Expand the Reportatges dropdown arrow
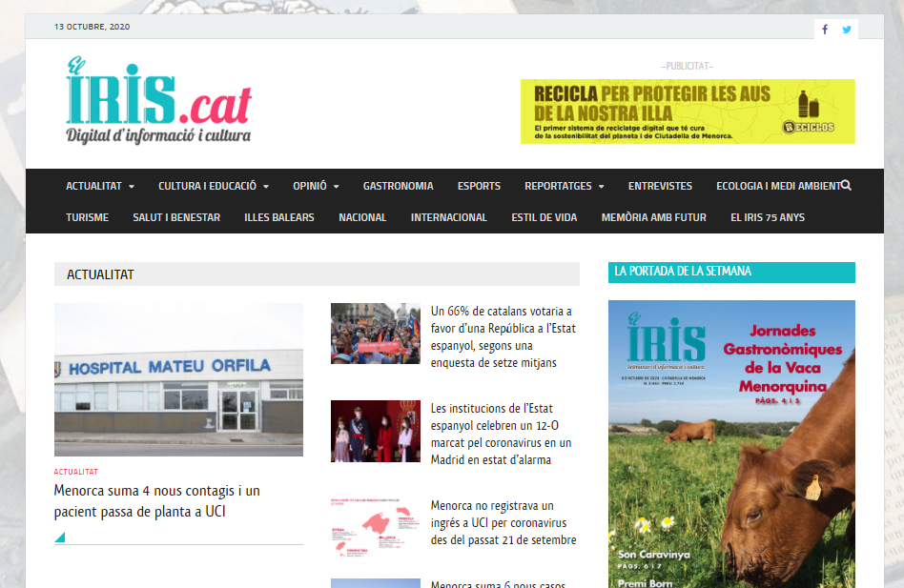 tap(602, 187)
